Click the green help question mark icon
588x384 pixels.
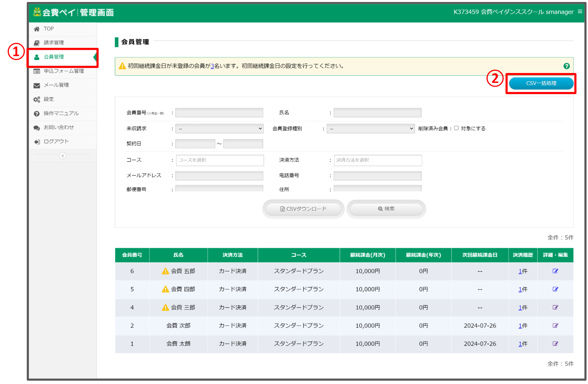tap(566, 66)
